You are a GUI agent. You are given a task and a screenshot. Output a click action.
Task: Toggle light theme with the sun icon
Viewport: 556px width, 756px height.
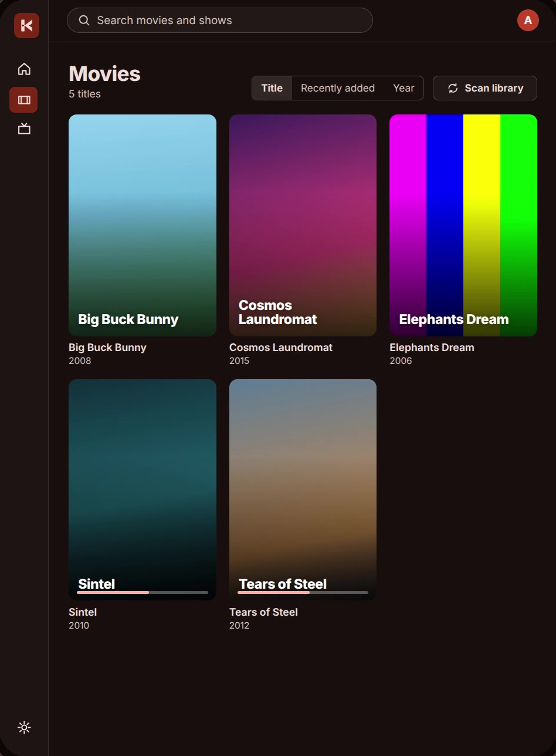point(24,727)
